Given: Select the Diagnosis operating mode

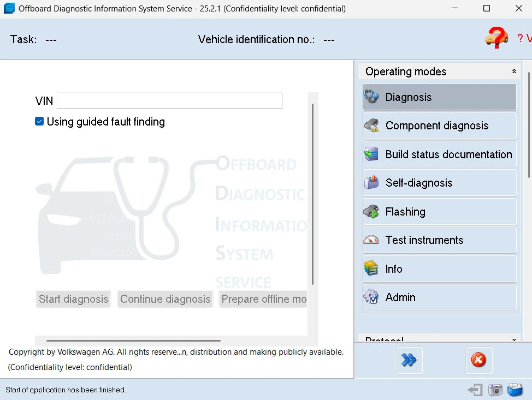Looking at the screenshot, I should point(439,97).
